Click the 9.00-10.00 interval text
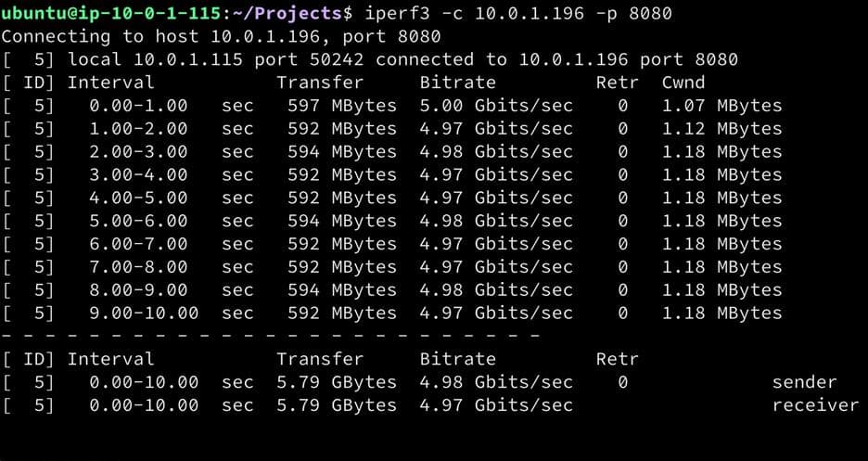 [144, 314]
